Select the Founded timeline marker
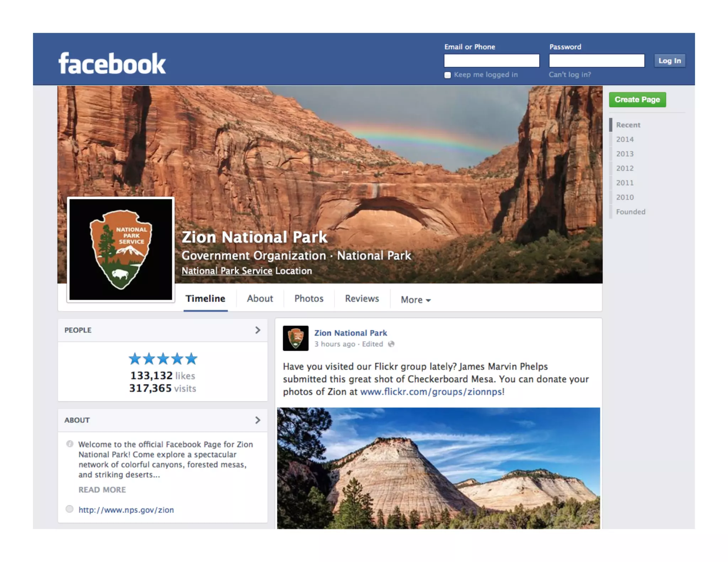Image resolution: width=728 pixels, height=562 pixels. [631, 212]
